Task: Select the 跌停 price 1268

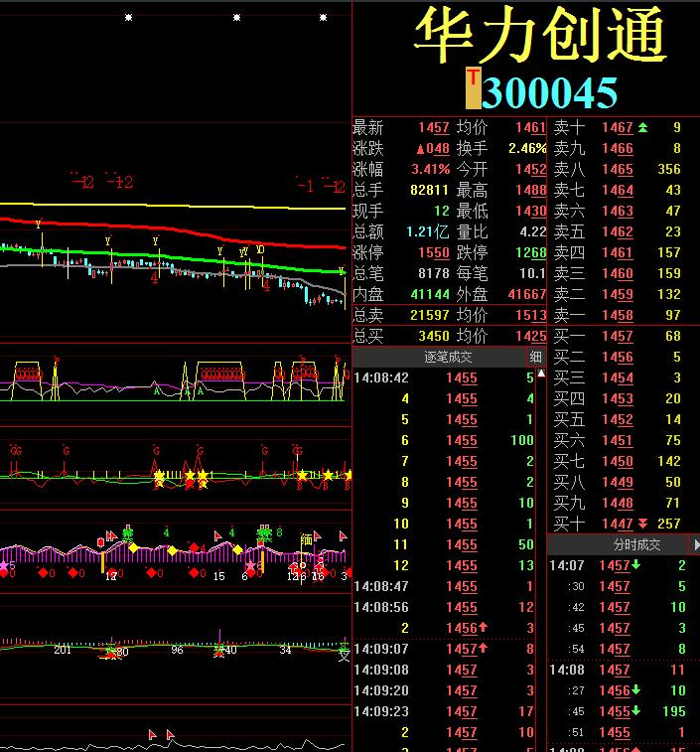Action: (x=531, y=252)
